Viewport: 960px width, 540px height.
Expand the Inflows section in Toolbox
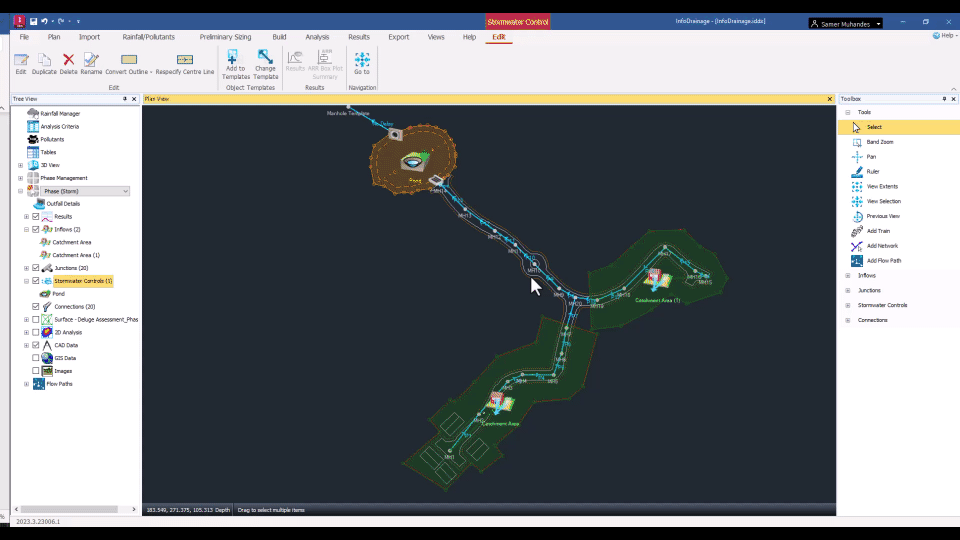848,276
